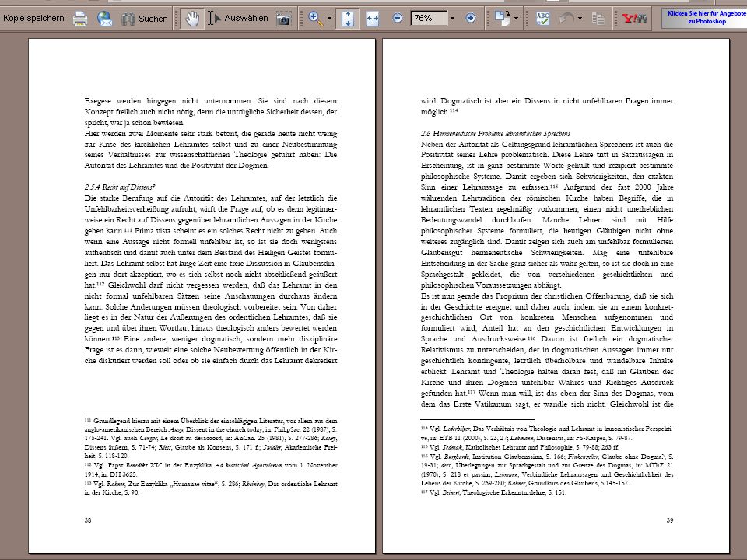Open the zoom percentage dropdown list
This screenshot has width=747, height=560.
coord(452,19)
